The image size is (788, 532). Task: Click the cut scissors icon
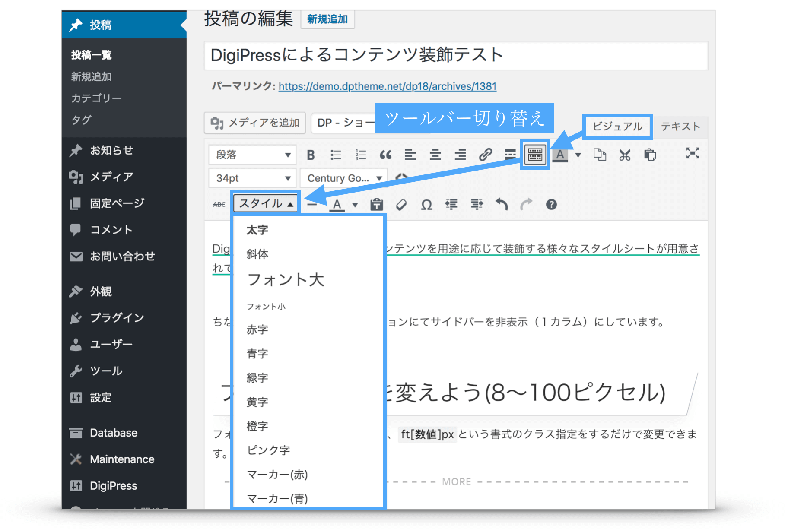pos(625,155)
